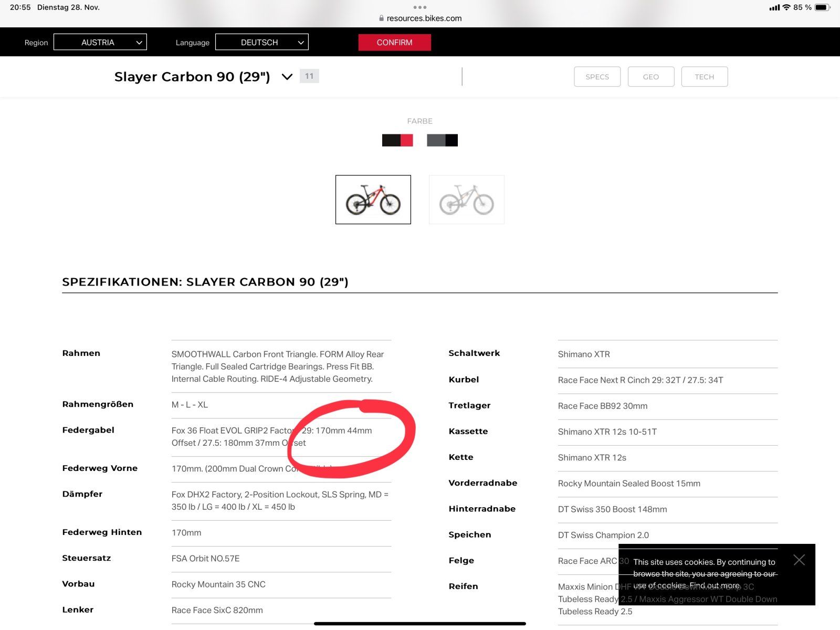Click the 'DT Swiss Champion 2.0' spokes value
Screen dimensions: 840x630
coord(603,535)
